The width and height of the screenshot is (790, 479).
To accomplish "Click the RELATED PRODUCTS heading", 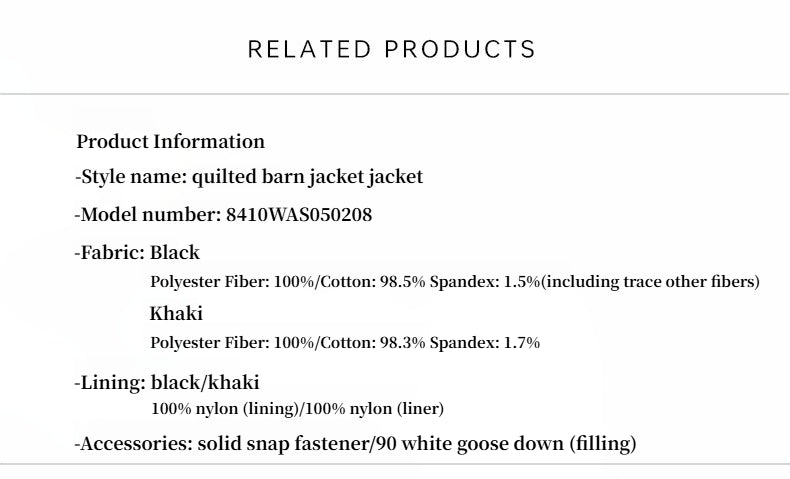I will 392,50.
